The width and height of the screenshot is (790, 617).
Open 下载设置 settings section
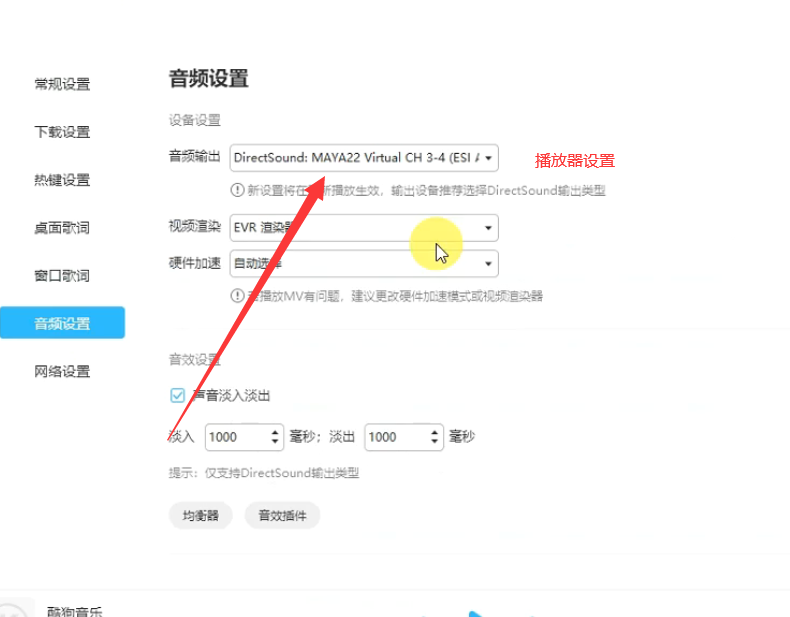62,132
